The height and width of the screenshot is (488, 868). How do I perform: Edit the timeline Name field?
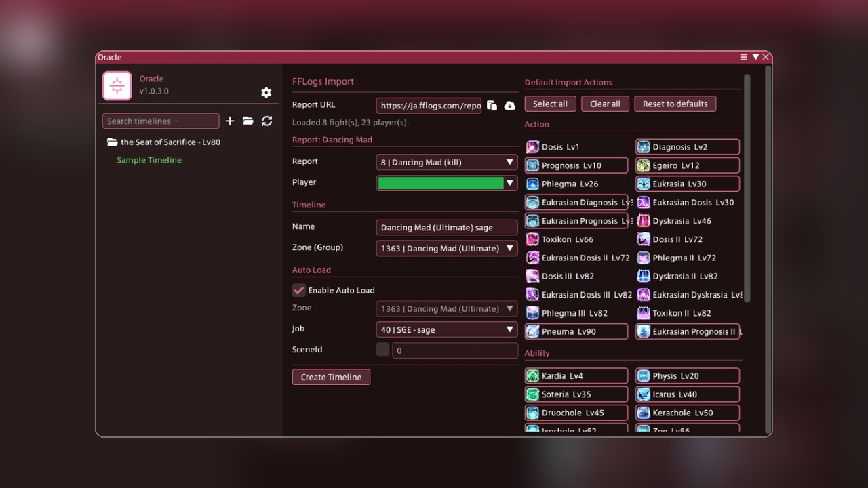(447, 227)
